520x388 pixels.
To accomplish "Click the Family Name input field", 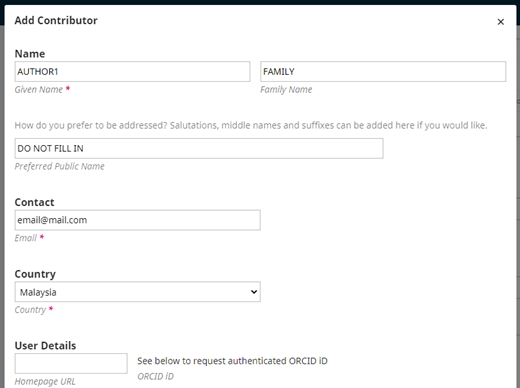I will pyautogui.click(x=383, y=71).
